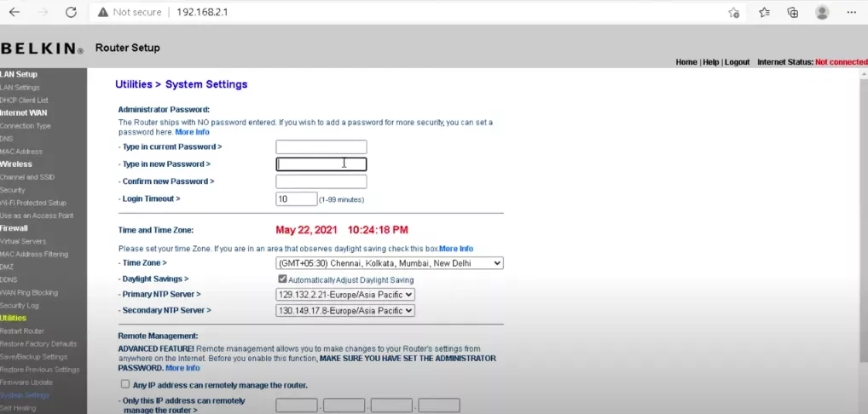The width and height of the screenshot is (868, 414).
Task: Open the browser profile avatar
Action: (x=822, y=12)
